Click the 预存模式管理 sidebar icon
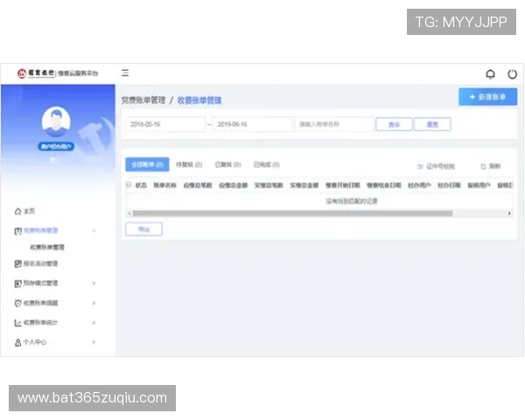Image resolution: width=525 pixels, height=420 pixels. tap(17, 283)
